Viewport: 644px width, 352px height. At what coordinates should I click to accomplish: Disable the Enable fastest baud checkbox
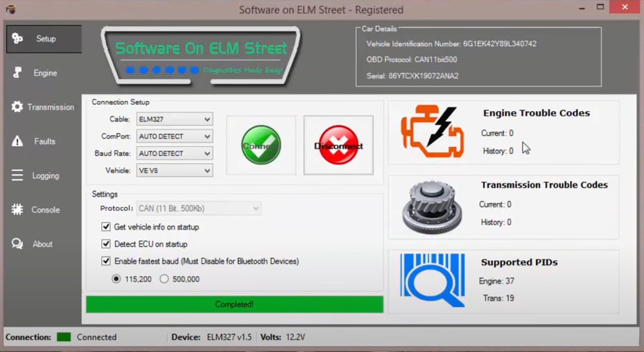pos(106,261)
